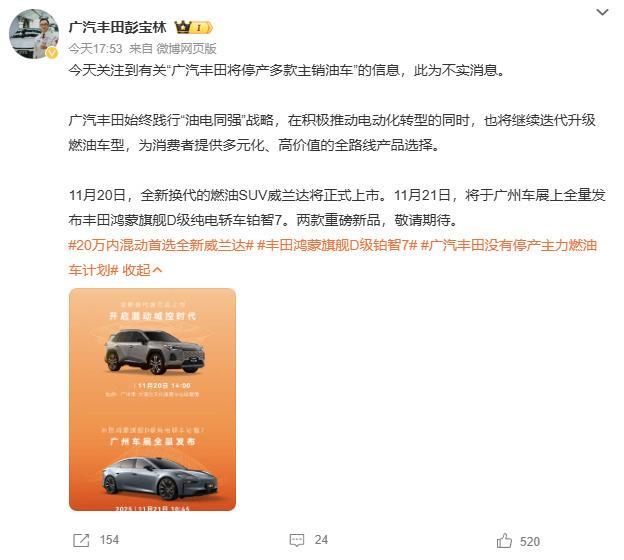Open the 广汽丰田彭宝林 username link
Screen dimensions: 624x560
pyautogui.click(x=117, y=27)
